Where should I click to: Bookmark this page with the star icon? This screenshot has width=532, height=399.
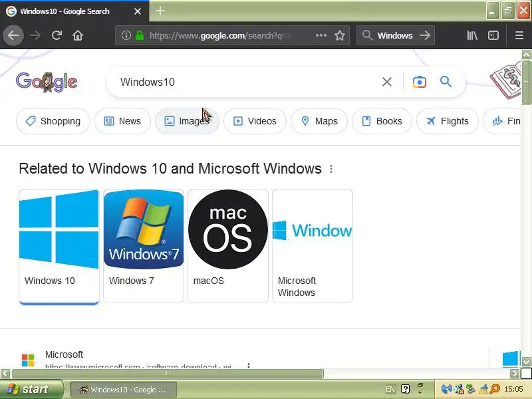pyautogui.click(x=340, y=35)
